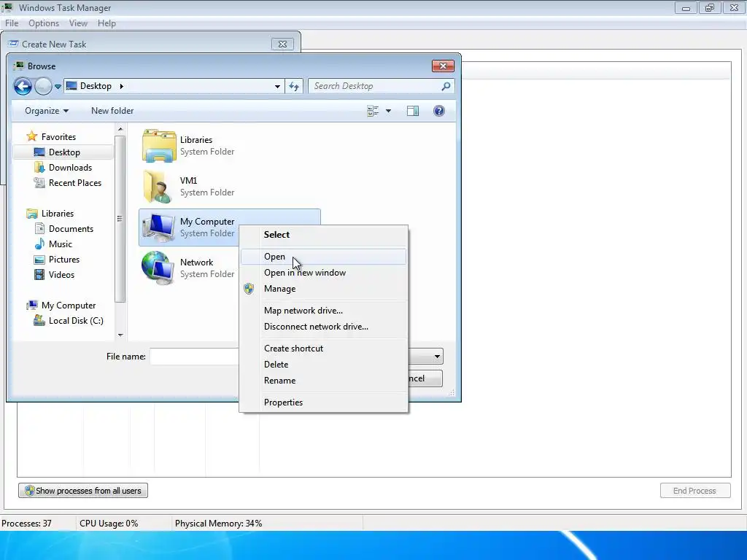Click Show processes from all users
The width and height of the screenshot is (747, 560).
pos(83,491)
